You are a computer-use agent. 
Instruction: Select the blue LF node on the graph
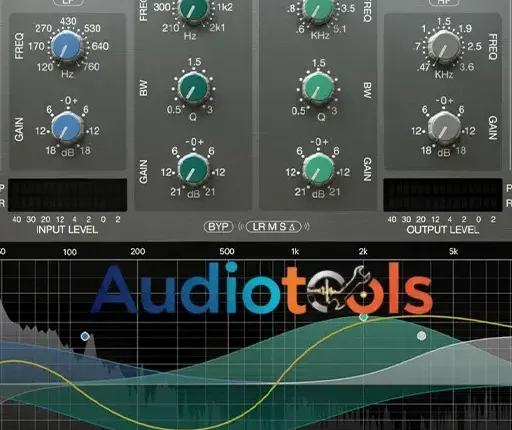pyautogui.click(x=85, y=336)
